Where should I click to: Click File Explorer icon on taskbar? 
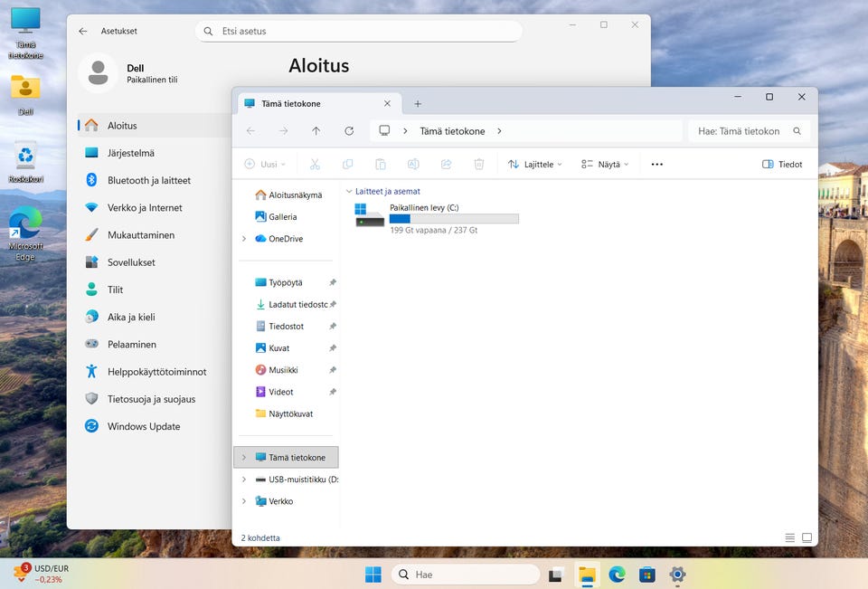tap(587, 575)
